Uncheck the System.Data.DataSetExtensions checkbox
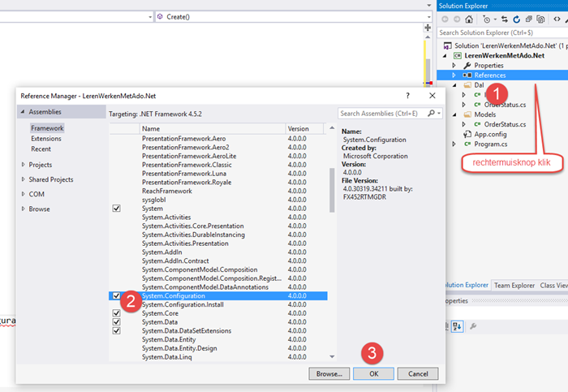The width and height of the screenshot is (568, 392). tap(116, 330)
